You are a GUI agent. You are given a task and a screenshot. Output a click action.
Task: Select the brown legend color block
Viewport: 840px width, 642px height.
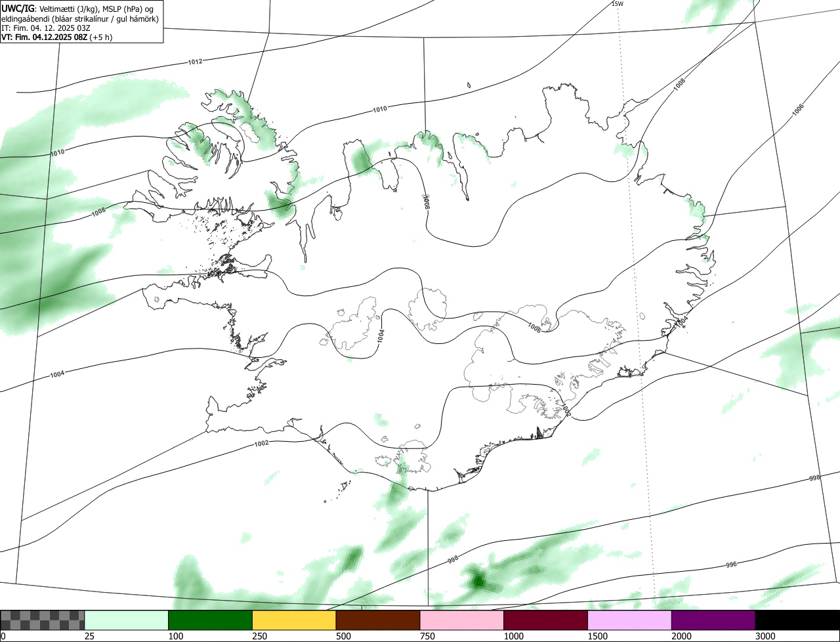coord(378,620)
